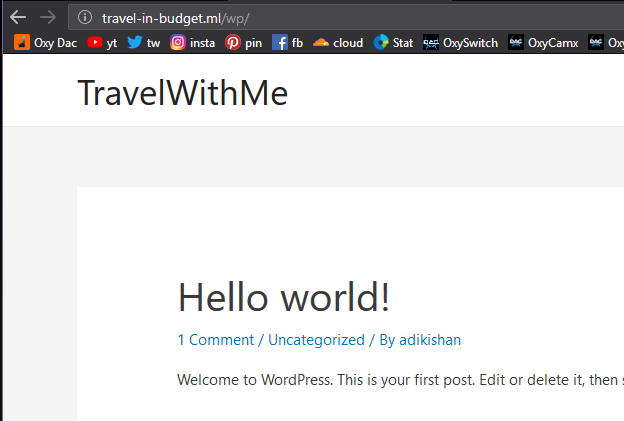The width and height of the screenshot is (624, 421).
Task: View site information icon in address bar
Action: coord(85,17)
